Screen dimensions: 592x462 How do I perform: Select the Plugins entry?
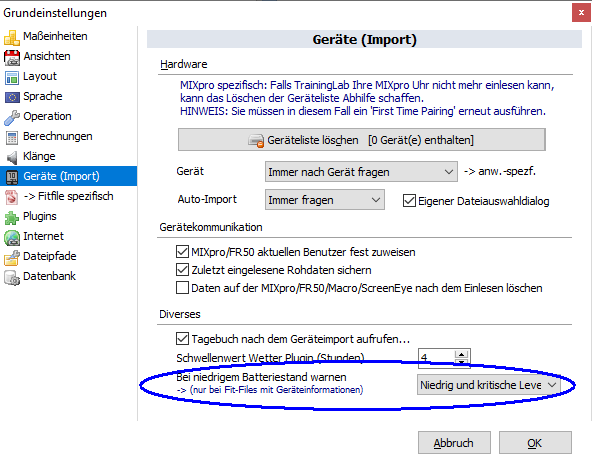pyautogui.click(x=40, y=216)
